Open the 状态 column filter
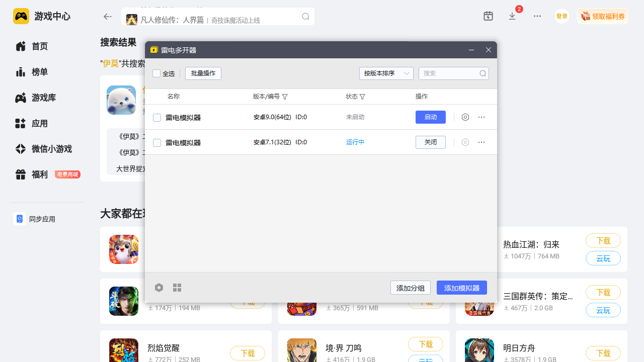 pyautogui.click(x=362, y=97)
